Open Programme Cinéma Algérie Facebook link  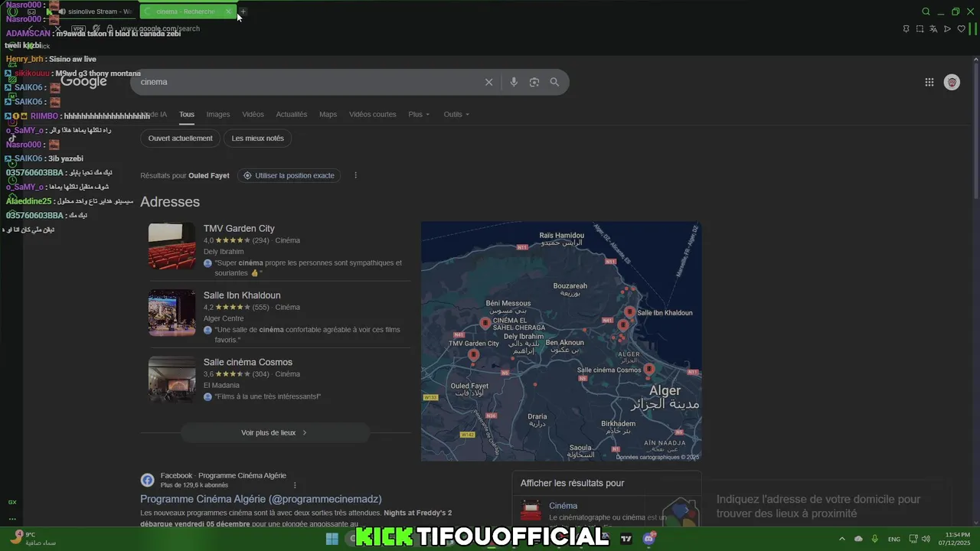[x=260, y=499]
